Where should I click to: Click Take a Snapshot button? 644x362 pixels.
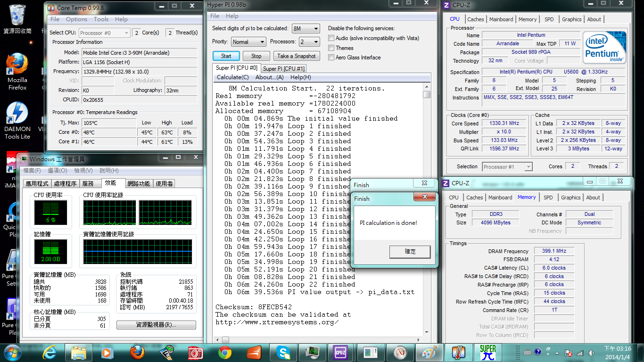[x=297, y=56]
